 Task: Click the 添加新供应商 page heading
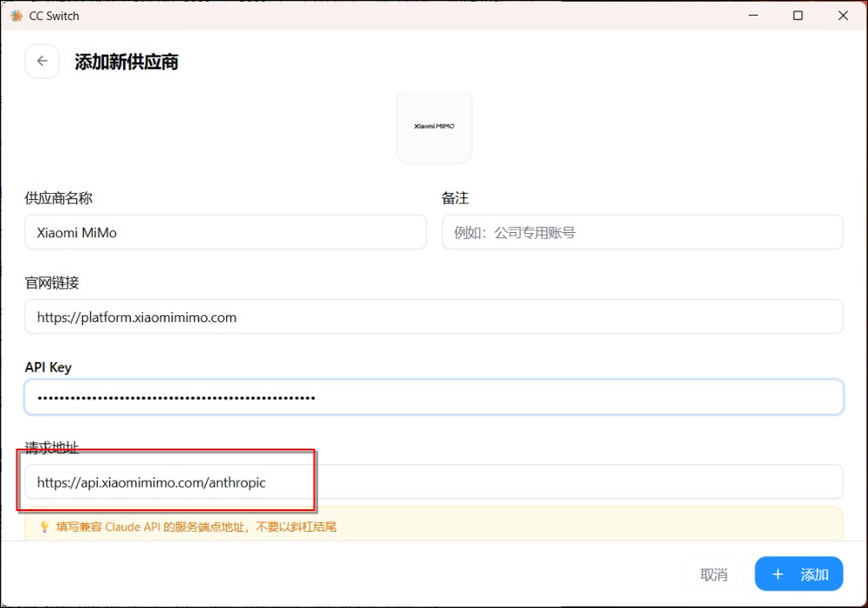click(x=126, y=62)
